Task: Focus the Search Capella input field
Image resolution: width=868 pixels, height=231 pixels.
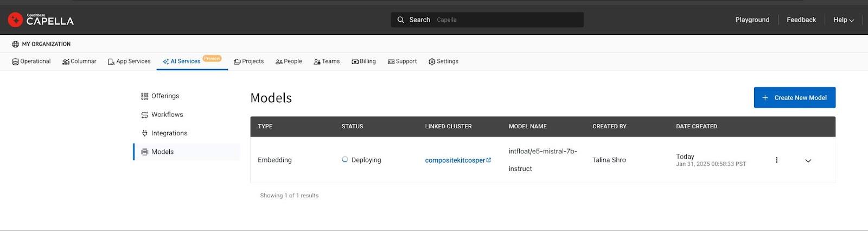Action: (487, 20)
